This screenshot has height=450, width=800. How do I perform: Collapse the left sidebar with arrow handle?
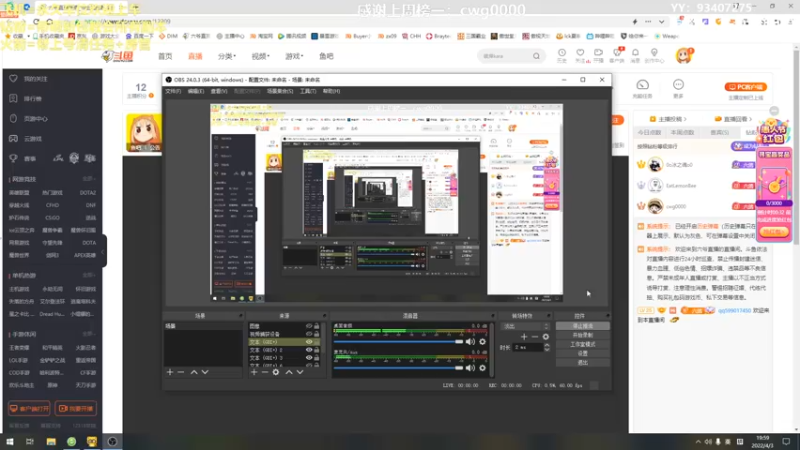tap(104, 251)
